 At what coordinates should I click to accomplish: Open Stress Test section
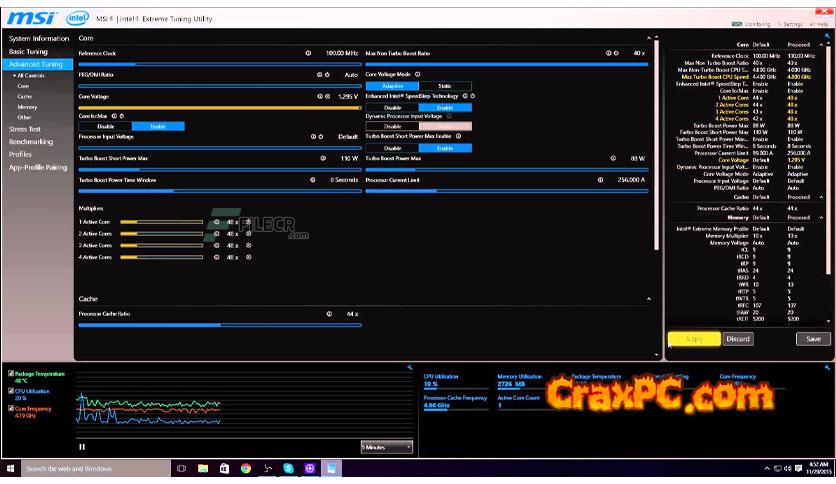point(25,129)
